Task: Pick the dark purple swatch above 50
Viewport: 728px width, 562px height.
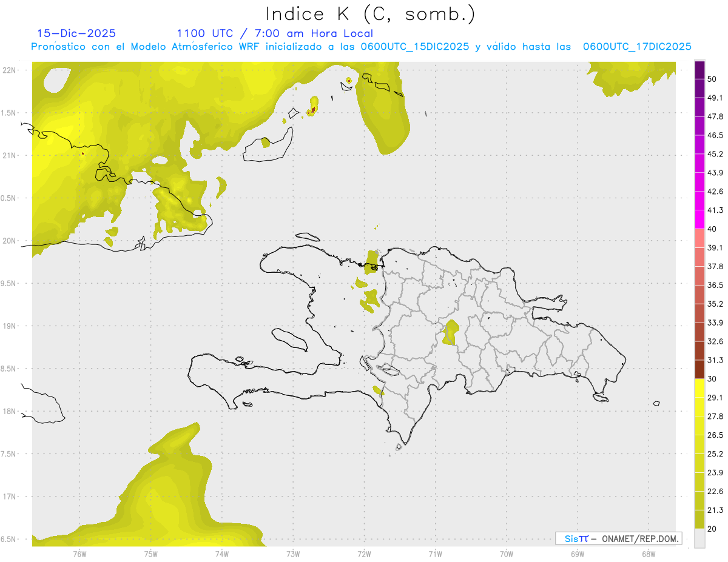Action: (x=699, y=70)
